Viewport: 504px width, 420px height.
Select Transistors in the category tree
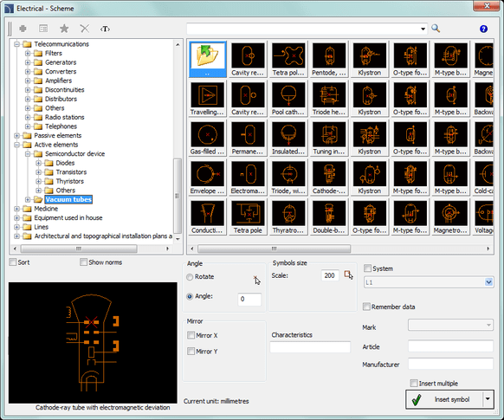pyautogui.click(x=71, y=172)
